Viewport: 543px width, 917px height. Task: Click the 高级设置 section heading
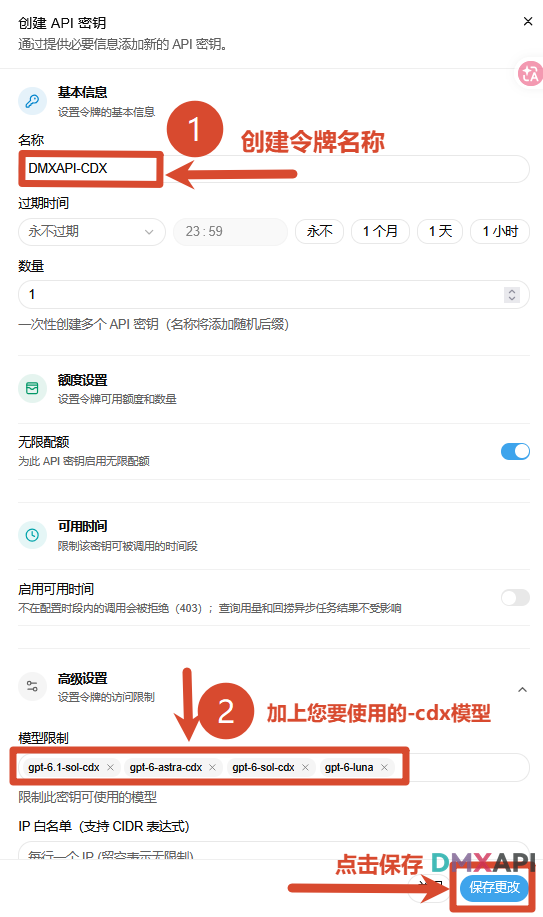click(x=83, y=678)
